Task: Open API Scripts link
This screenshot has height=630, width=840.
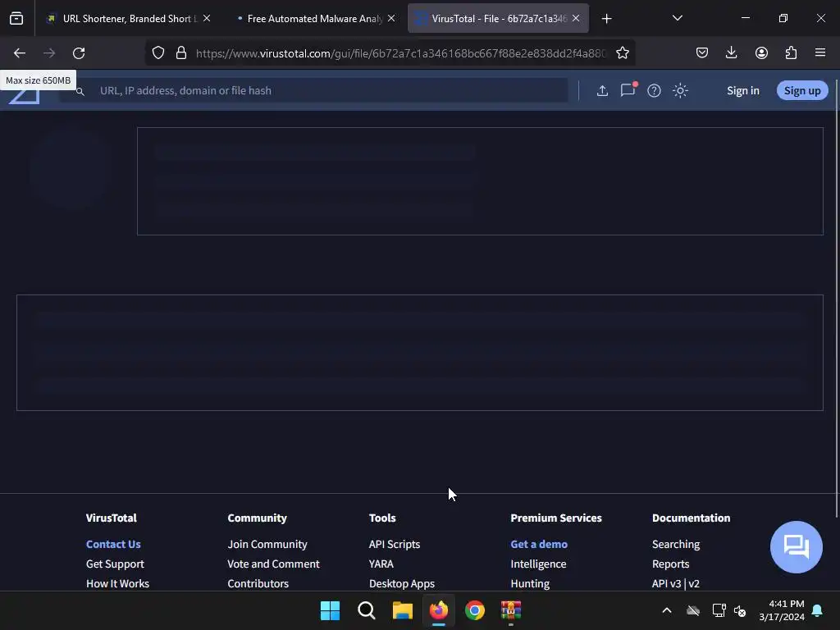Action: [x=395, y=544]
